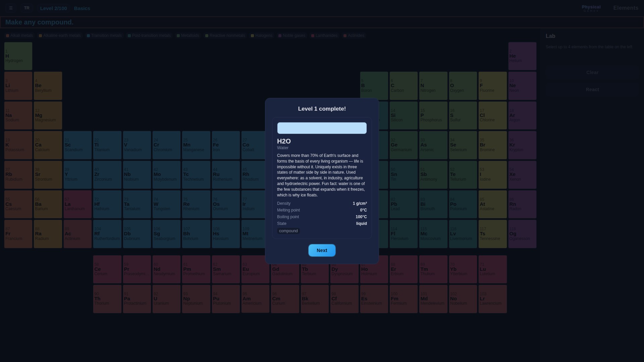Click the Basics category label

[82, 8]
